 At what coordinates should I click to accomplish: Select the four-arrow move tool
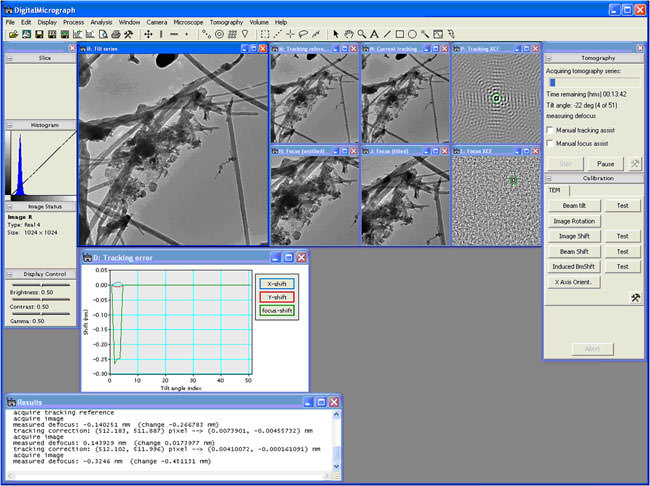point(148,34)
